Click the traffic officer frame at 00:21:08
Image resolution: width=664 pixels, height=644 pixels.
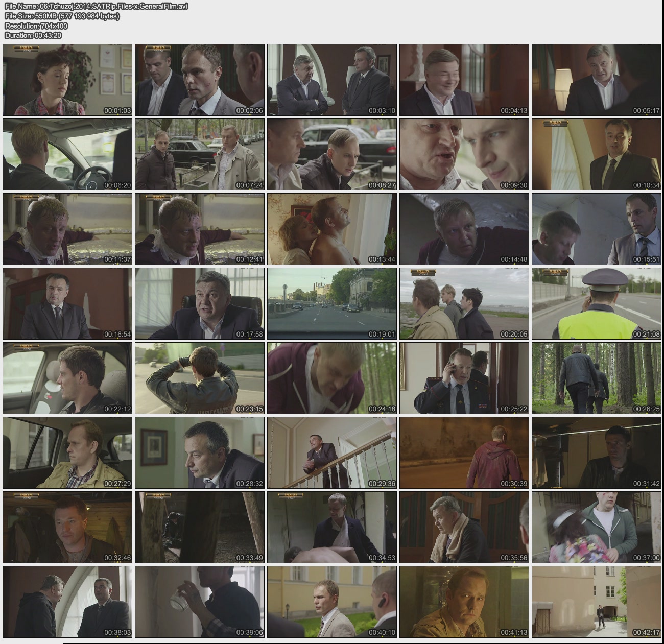(597, 303)
